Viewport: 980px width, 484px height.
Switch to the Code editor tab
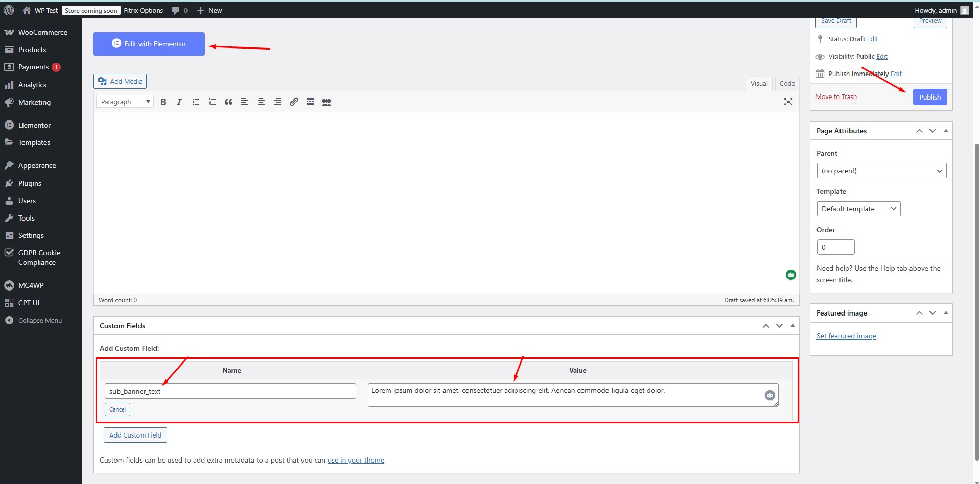787,84
